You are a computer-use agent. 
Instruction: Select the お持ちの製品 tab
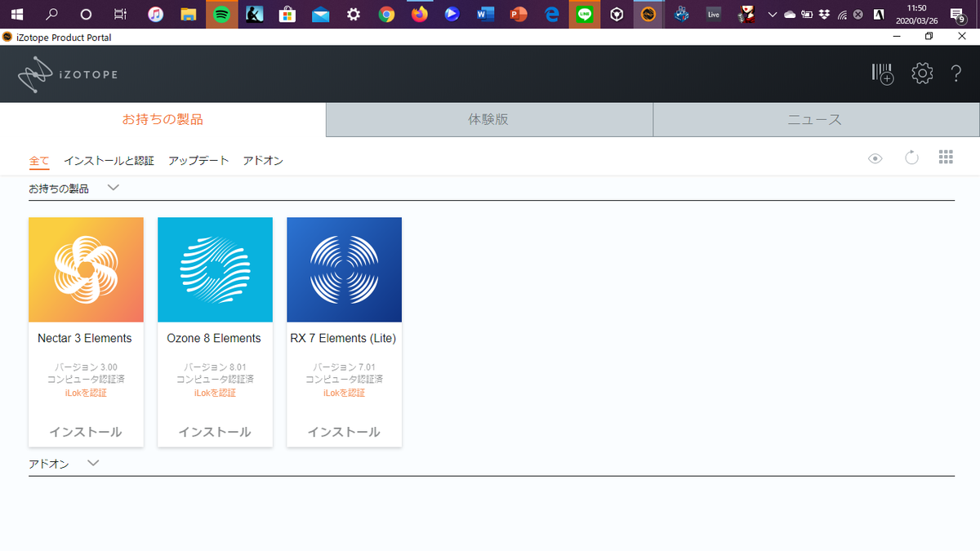click(163, 119)
